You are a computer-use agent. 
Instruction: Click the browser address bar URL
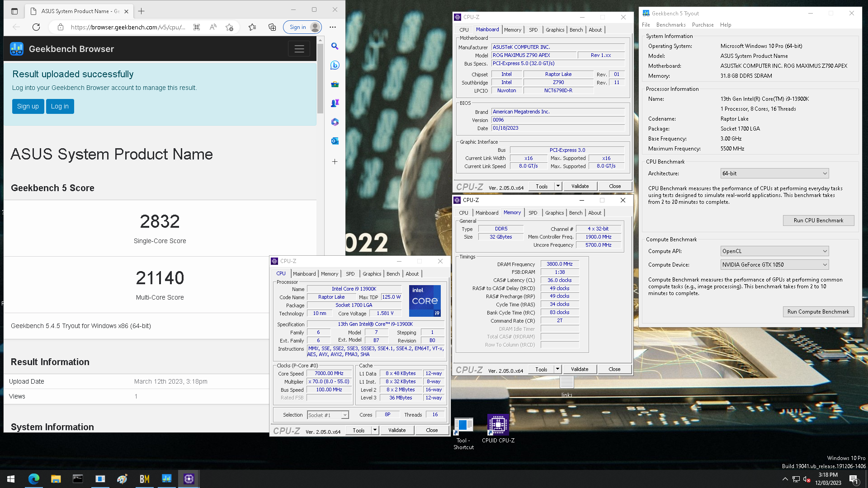tap(128, 27)
